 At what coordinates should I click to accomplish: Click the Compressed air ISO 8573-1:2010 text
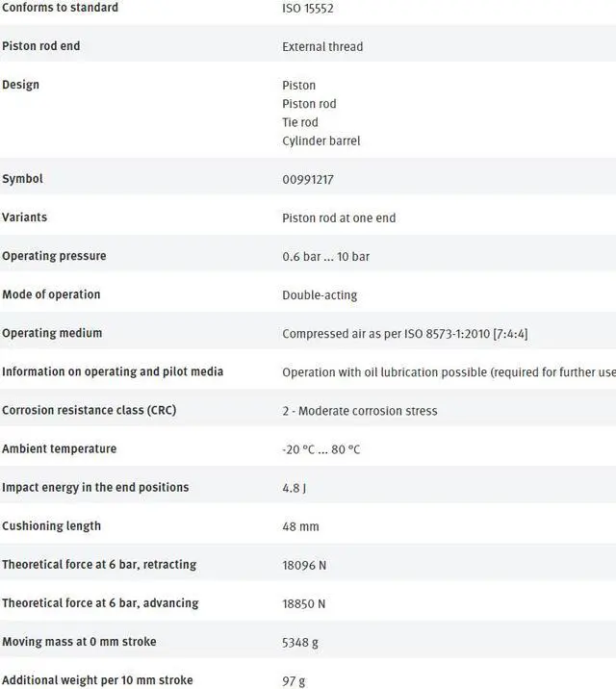404,334
